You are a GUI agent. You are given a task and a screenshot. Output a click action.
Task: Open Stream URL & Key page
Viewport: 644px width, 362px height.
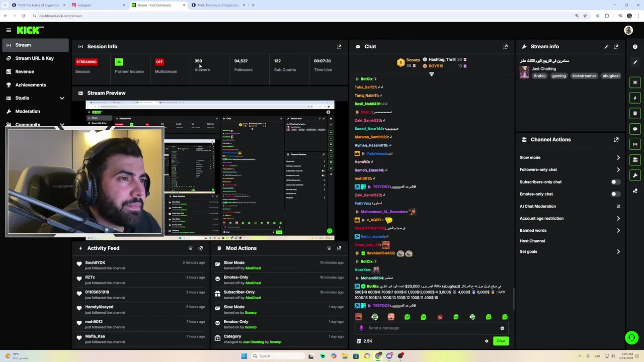point(34,58)
